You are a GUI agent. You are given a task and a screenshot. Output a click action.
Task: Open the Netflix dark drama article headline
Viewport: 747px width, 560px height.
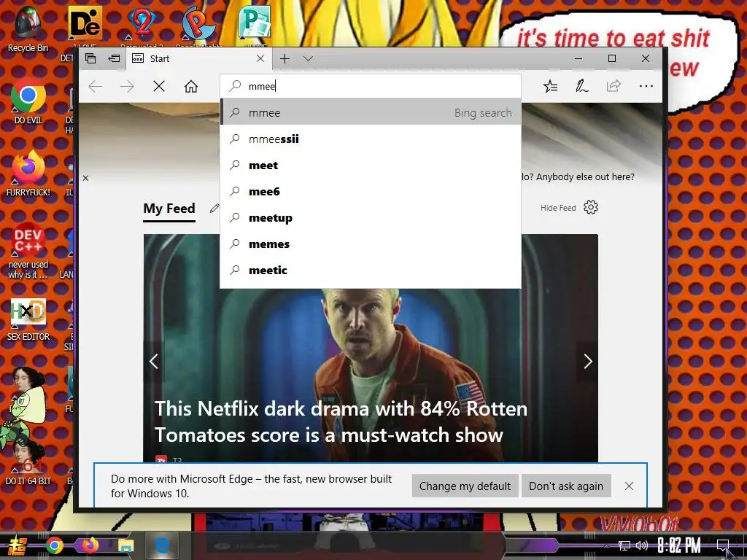point(340,422)
